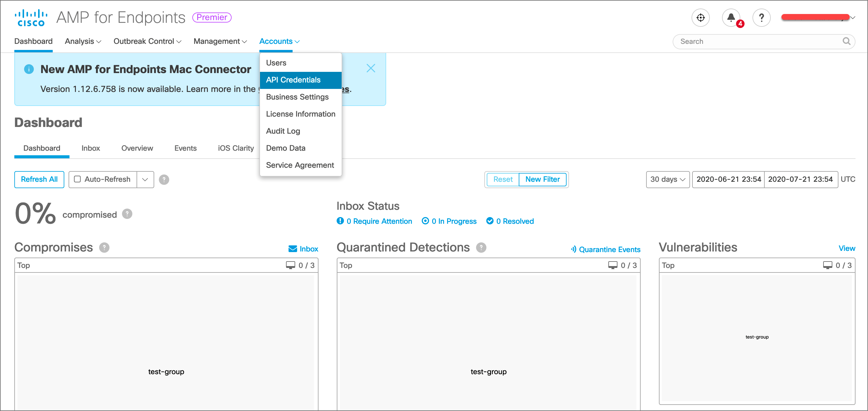868x411 pixels.
Task: Click the Inbox envelope icon above Compromises
Action: [293, 248]
